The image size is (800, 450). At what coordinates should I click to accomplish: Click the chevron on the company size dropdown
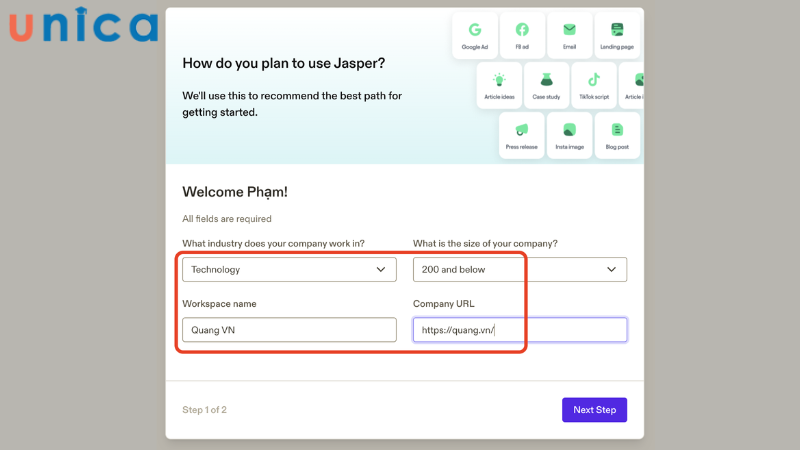[612, 269]
